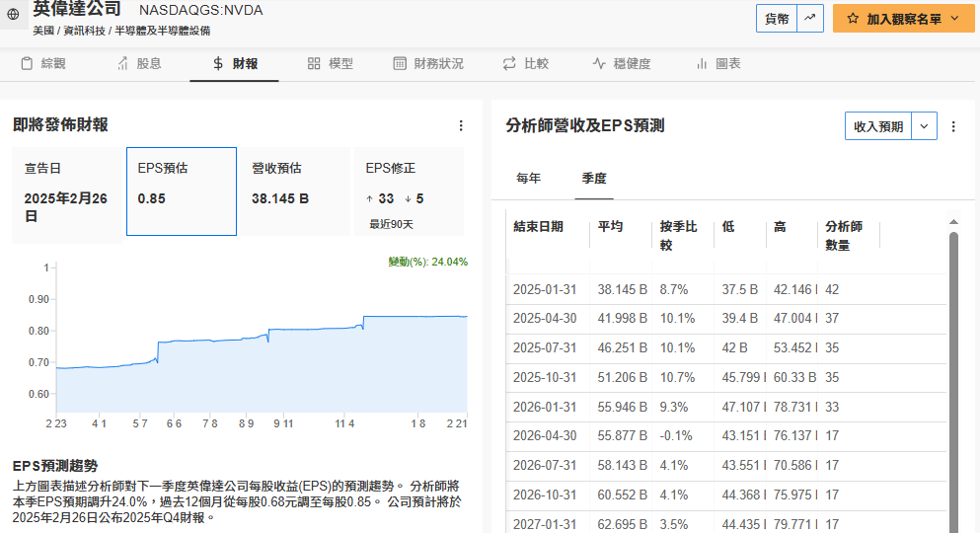Select the EPS預估 0.85 card
The height and width of the screenshot is (533, 980).
coord(182,191)
